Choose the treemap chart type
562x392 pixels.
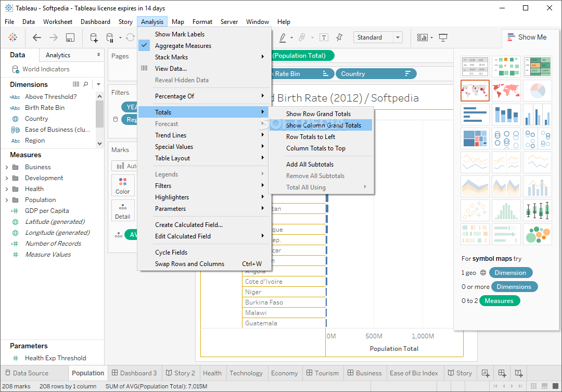pos(475,138)
